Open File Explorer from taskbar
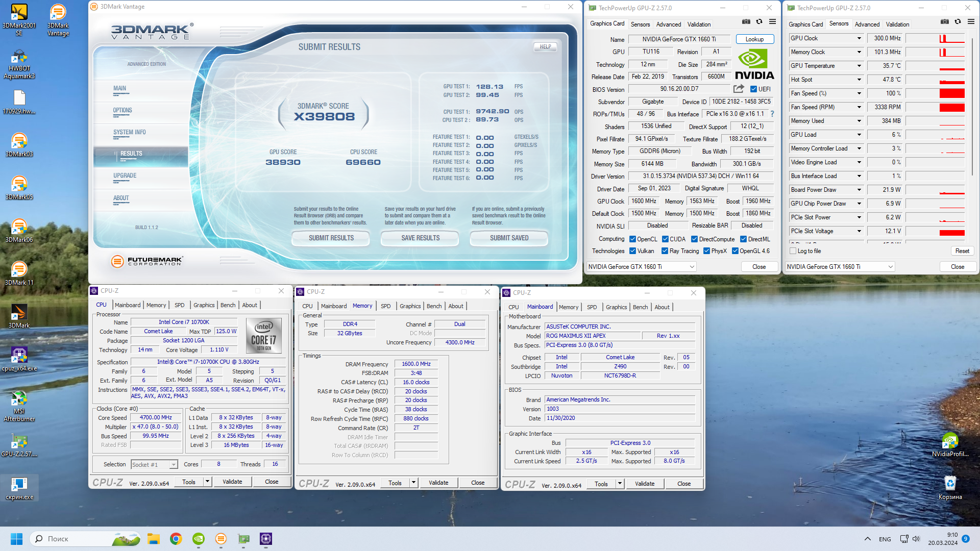 154,539
